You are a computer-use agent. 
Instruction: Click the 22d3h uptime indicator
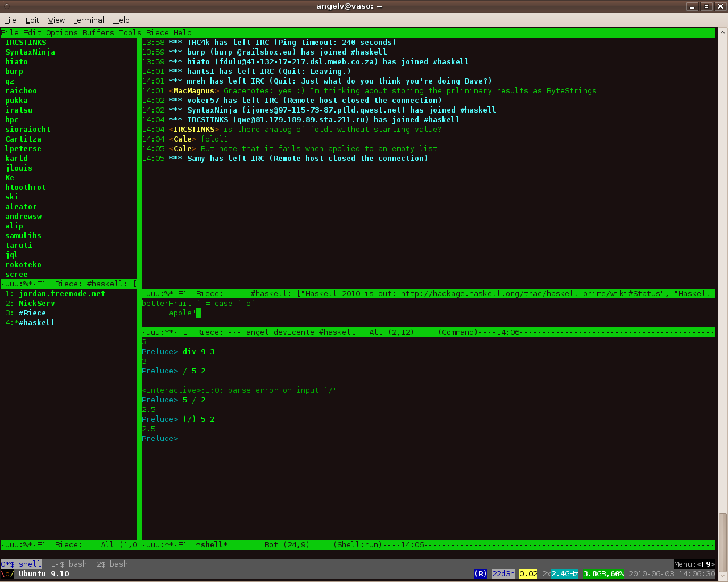503,574
